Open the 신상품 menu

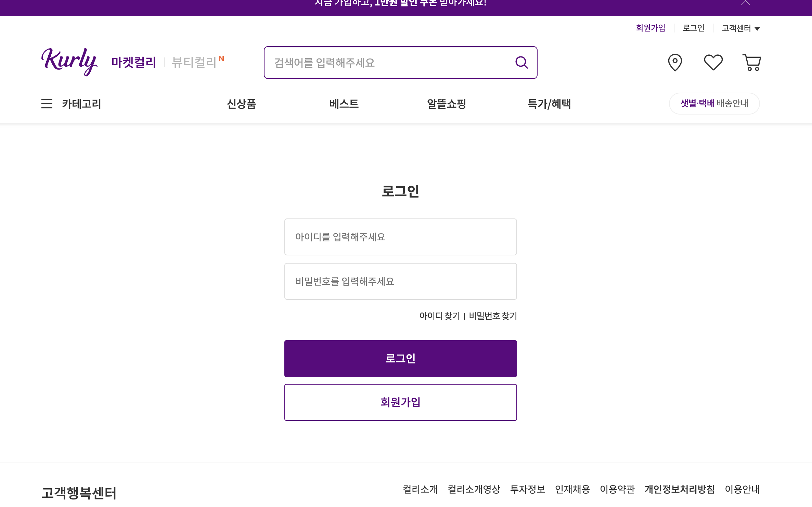pos(241,104)
